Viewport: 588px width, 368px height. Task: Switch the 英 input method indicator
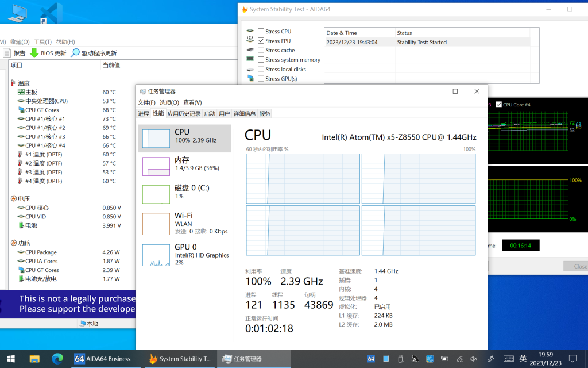[x=523, y=359]
